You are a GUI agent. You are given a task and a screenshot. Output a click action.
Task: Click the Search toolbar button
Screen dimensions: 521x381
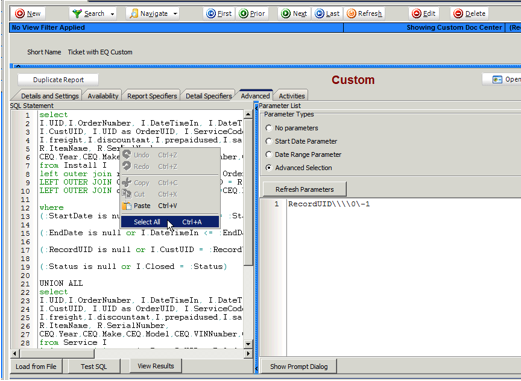pos(89,14)
